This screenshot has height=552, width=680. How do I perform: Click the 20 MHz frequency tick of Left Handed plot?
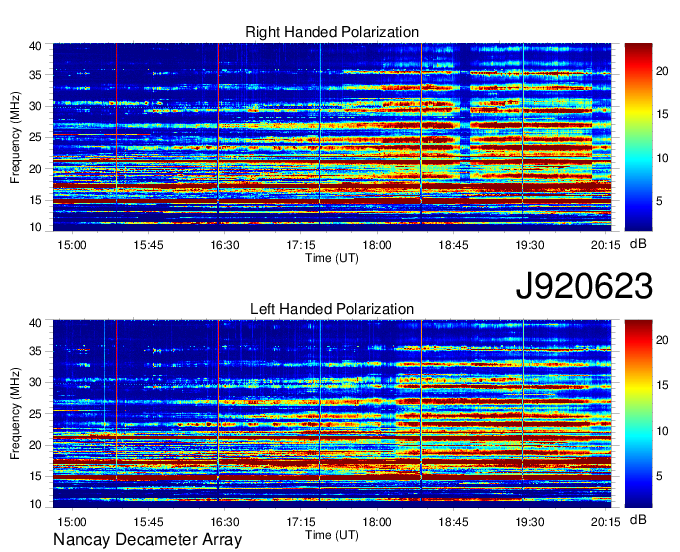35,445
